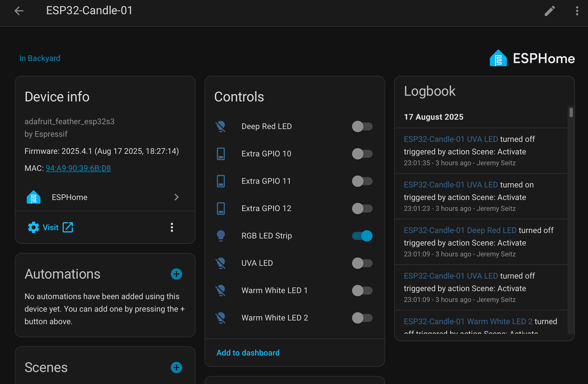
Task: Click Add to dashboard
Action: pyautogui.click(x=248, y=353)
